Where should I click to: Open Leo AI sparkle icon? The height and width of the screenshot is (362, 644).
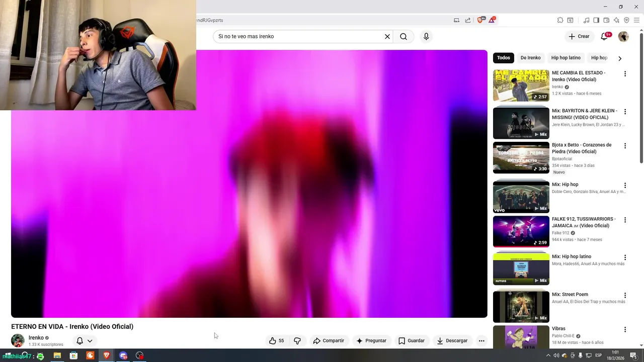point(616,20)
